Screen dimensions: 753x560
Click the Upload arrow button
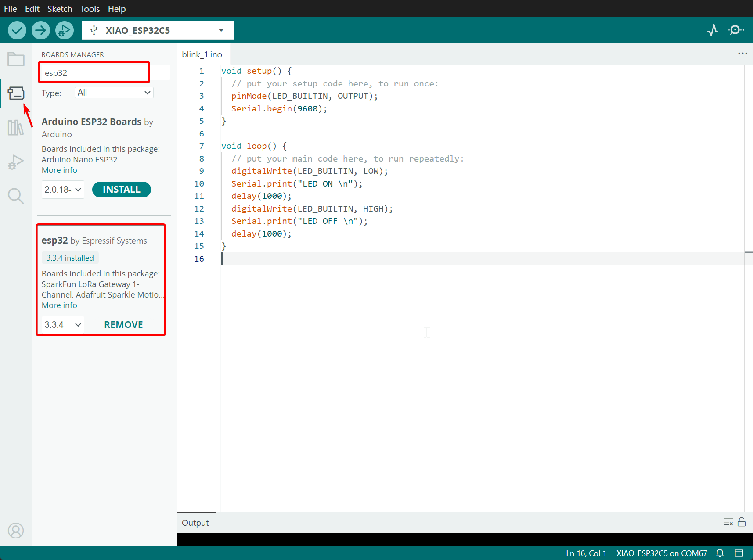click(41, 30)
